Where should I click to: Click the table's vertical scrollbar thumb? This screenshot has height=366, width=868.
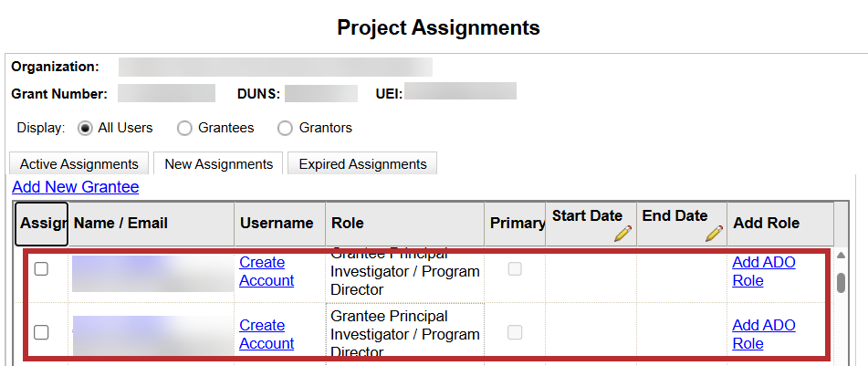click(x=841, y=281)
